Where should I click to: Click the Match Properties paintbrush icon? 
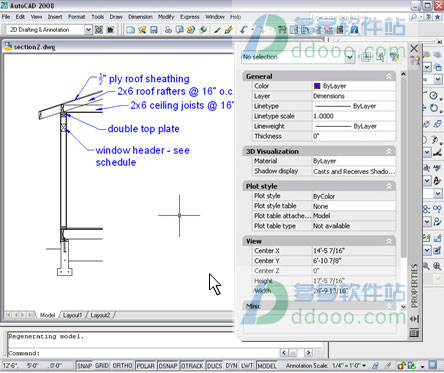(228, 30)
